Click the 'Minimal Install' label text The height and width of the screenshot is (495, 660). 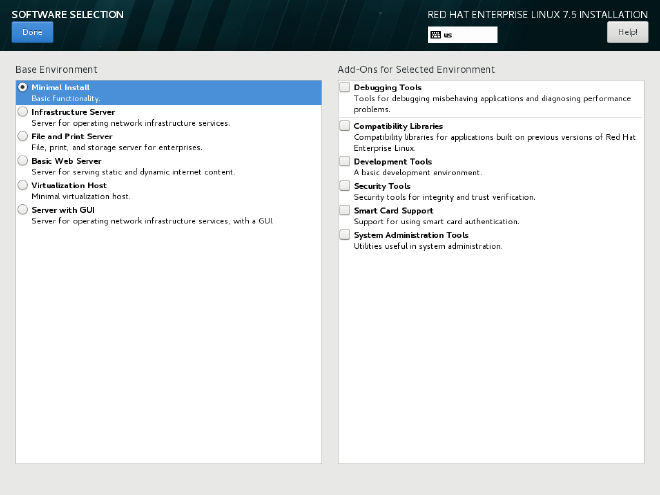point(61,87)
